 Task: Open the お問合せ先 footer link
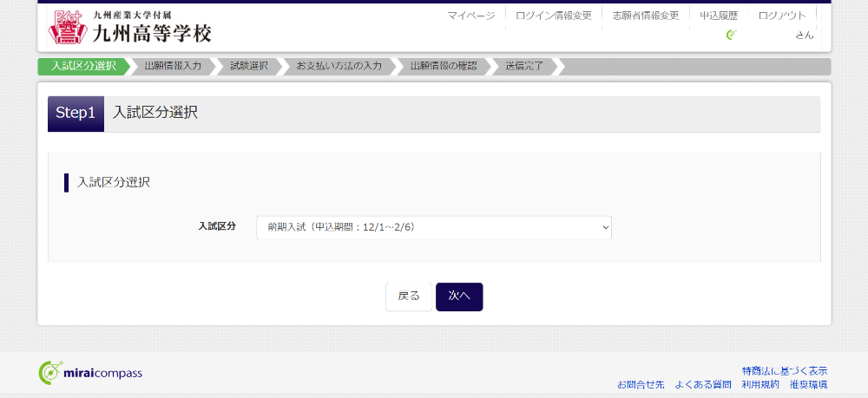point(641,384)
